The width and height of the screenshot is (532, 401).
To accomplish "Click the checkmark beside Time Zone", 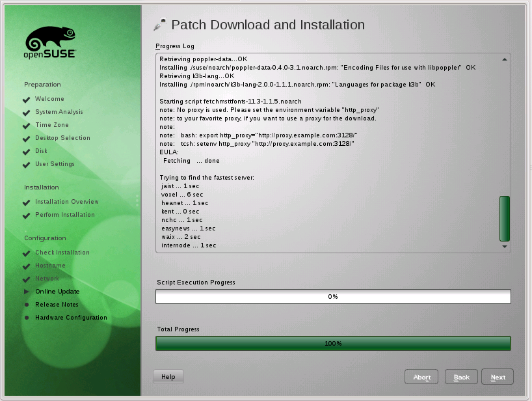I will point(26,126).
